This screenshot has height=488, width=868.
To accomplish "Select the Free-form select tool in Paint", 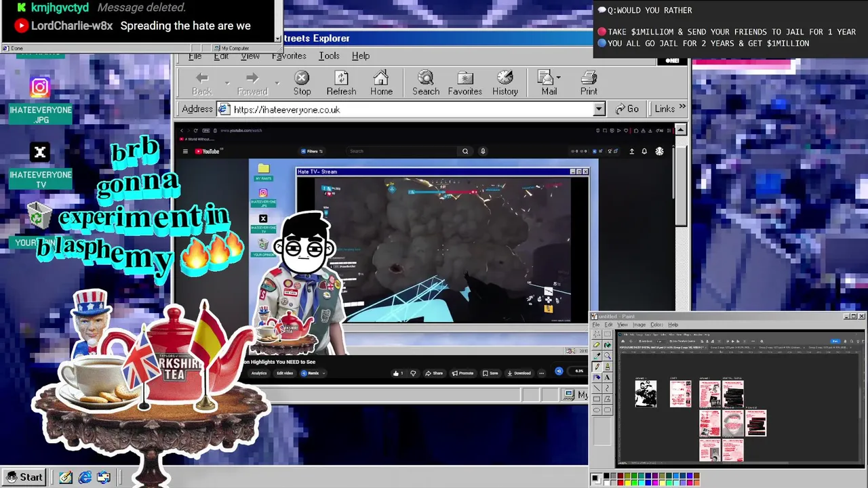I will pyautogui.click(x=597, y=334).
